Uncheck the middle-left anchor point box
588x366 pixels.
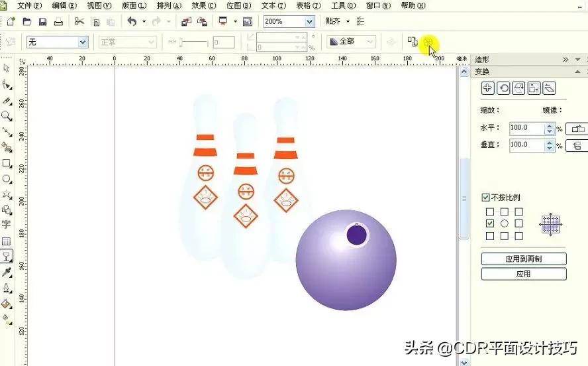(x=490, y=223)
